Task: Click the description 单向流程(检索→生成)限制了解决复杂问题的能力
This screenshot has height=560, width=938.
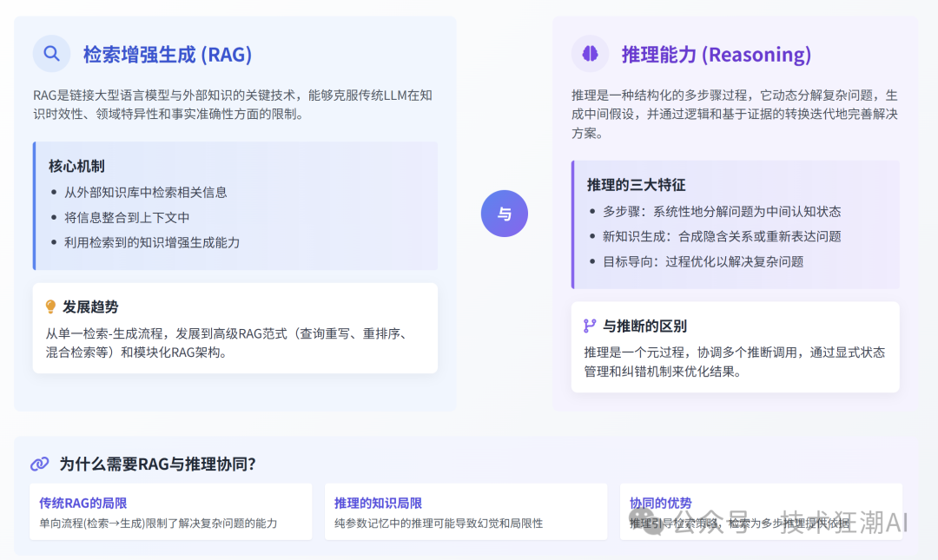Action: [159, 524]
